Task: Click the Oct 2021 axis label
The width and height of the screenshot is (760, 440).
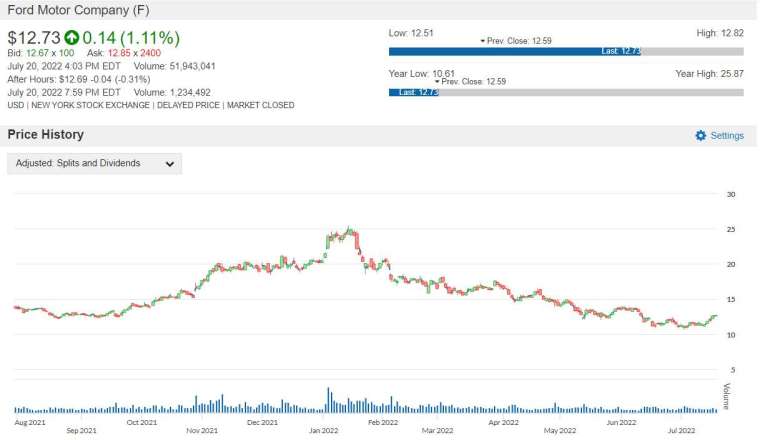Action: pos(142,422)
